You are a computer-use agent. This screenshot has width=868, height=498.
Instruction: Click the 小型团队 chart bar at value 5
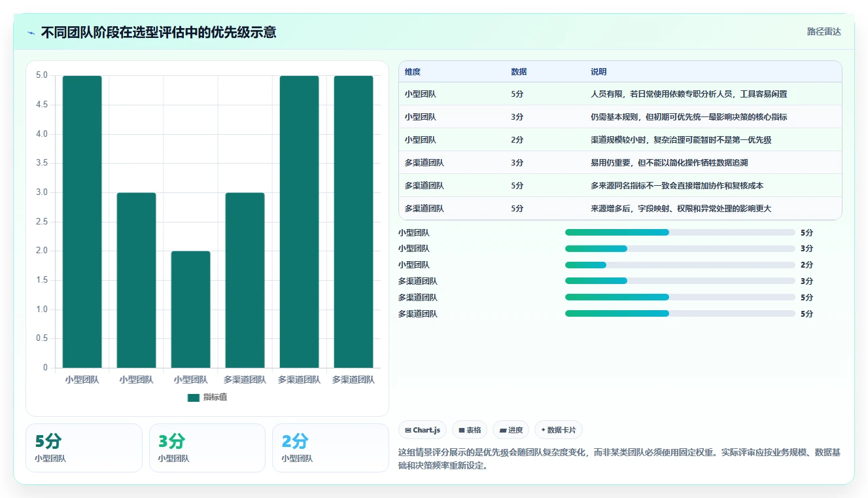click(82, 222)
